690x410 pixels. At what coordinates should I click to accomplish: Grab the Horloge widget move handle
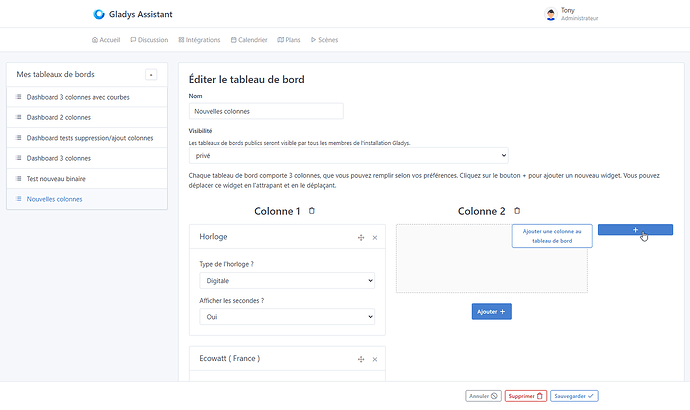pyautogui.click(x=360, y=237)
